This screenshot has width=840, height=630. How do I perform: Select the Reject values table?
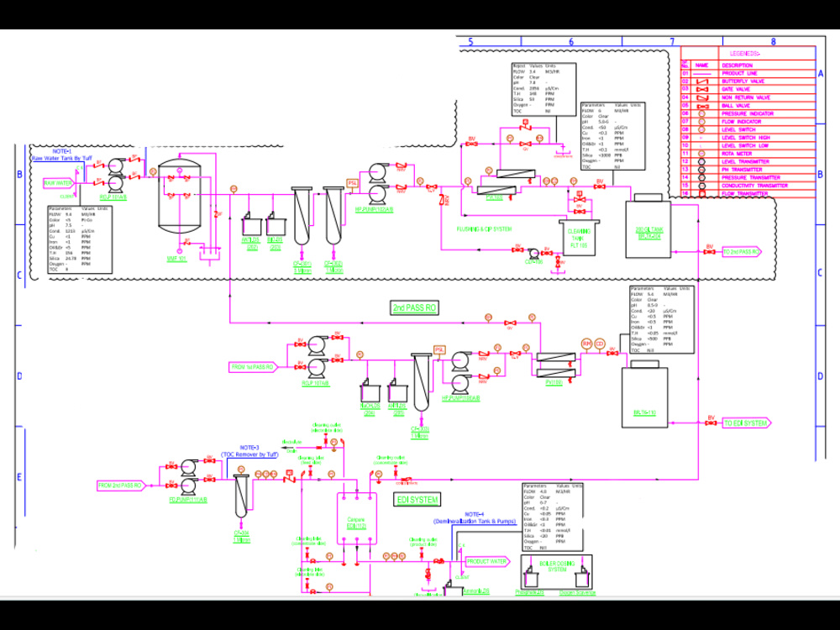click(x=543, y=89)
